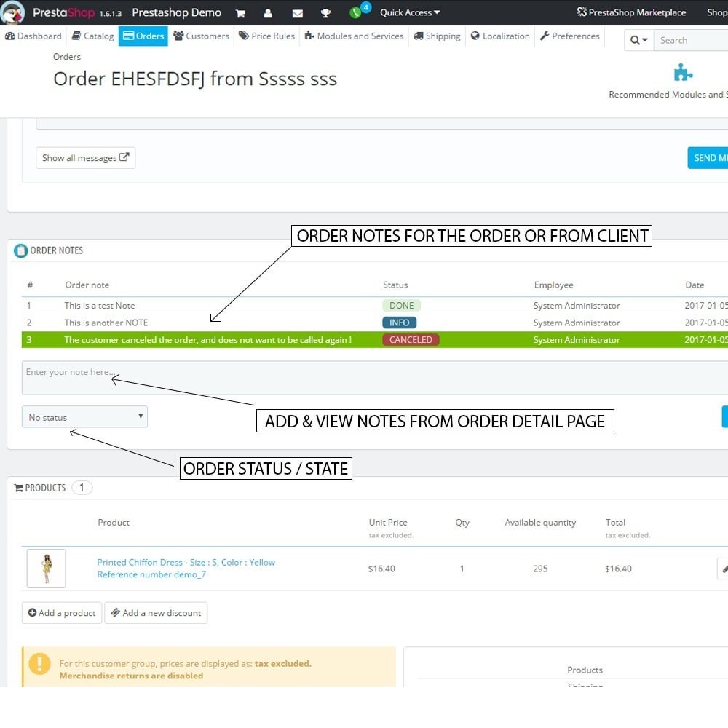
Task: Open the green phone notification icon
Action: 356,12
